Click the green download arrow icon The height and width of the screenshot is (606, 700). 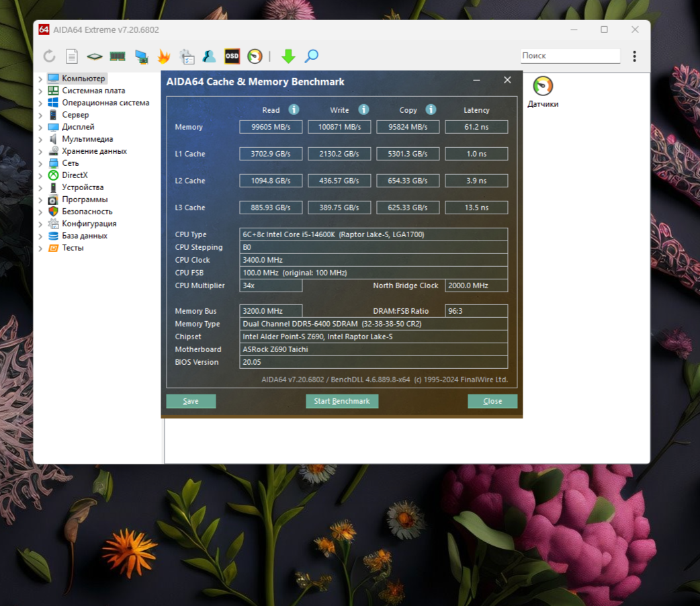(288, 56)
